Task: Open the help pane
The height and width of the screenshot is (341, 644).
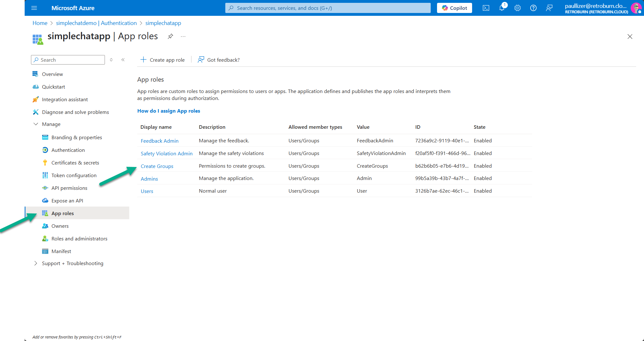Action: click(x=533, y=8)
